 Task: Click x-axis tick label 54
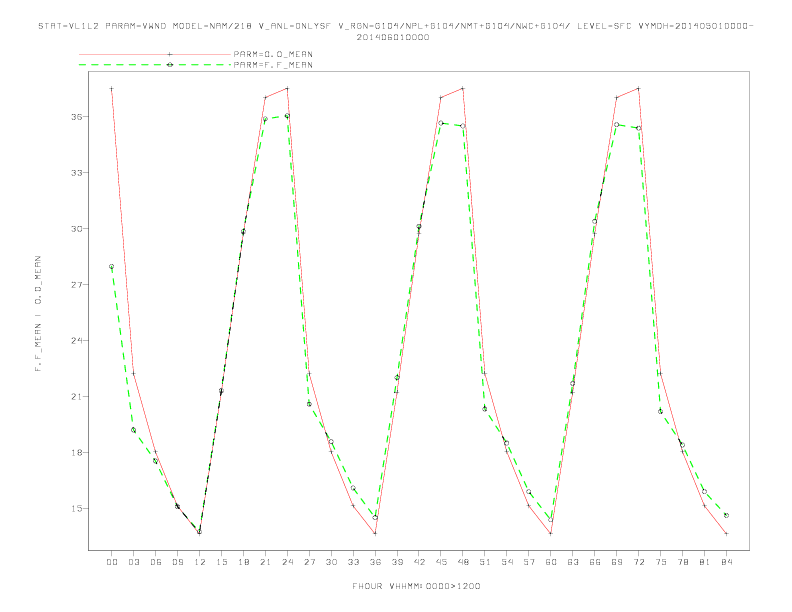[x=507, y=562]
